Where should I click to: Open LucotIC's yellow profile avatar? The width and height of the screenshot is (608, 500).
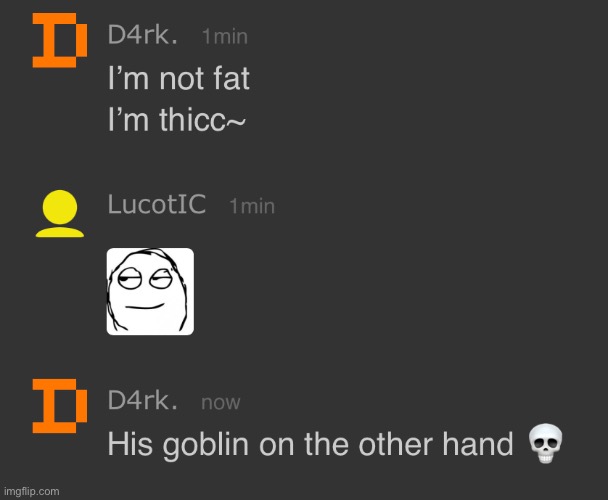click(60, 213)
